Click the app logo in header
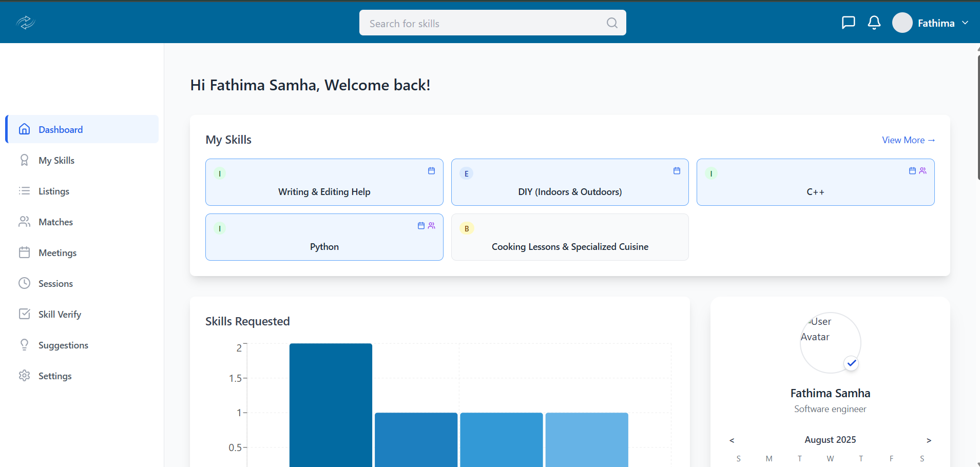Image resolution: width=980 pixels, height=467 pixels. pyautogui.click(x=25, y=23)
